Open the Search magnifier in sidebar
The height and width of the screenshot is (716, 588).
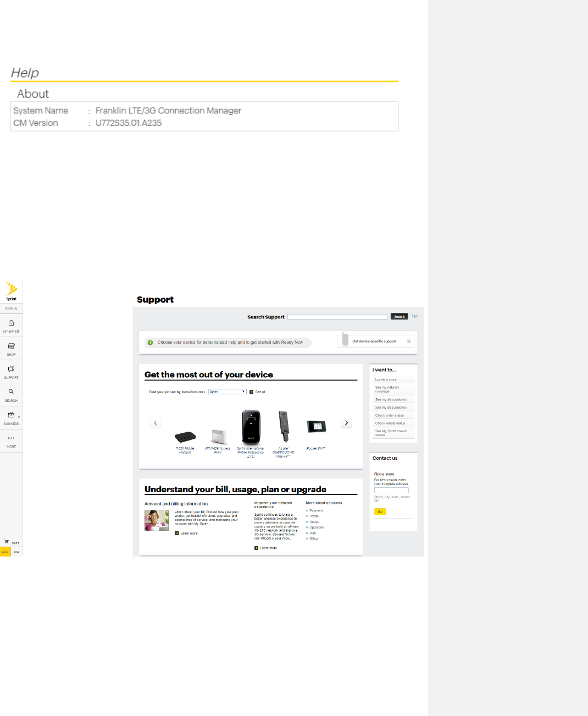[x=11, y=392]
